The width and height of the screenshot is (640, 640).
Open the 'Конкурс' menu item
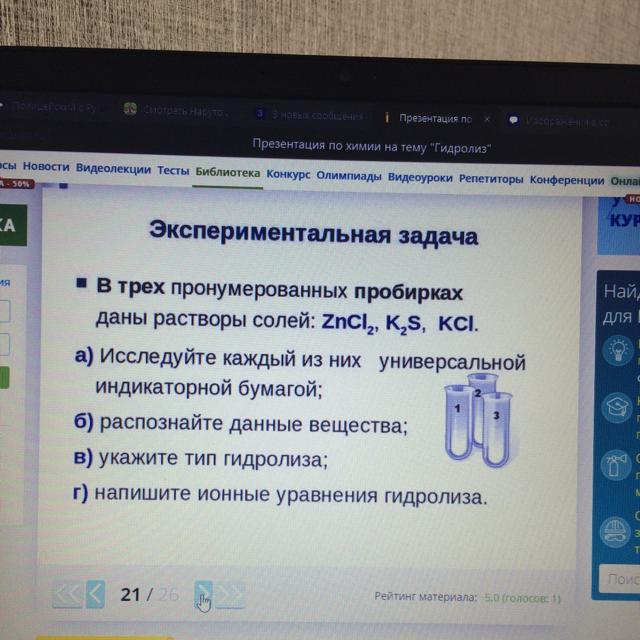click(288, 174)
